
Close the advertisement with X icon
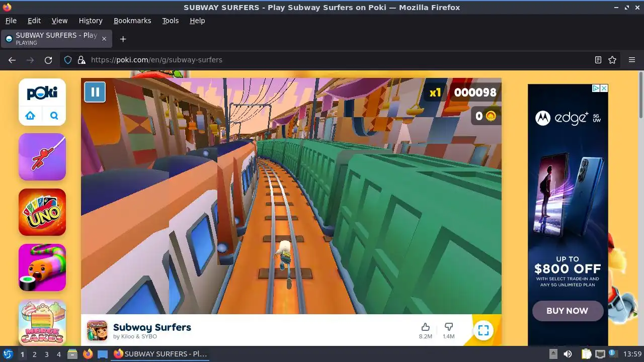[604, 88]
